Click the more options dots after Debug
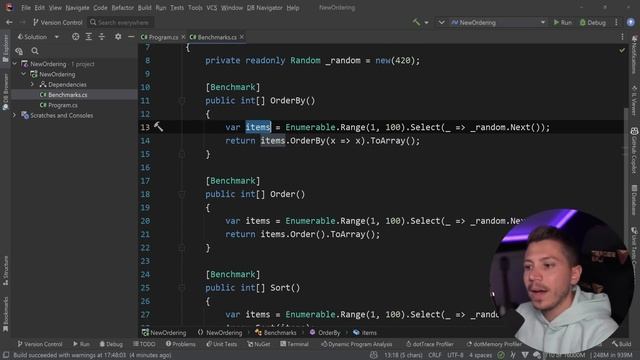 tap(616, 22)
